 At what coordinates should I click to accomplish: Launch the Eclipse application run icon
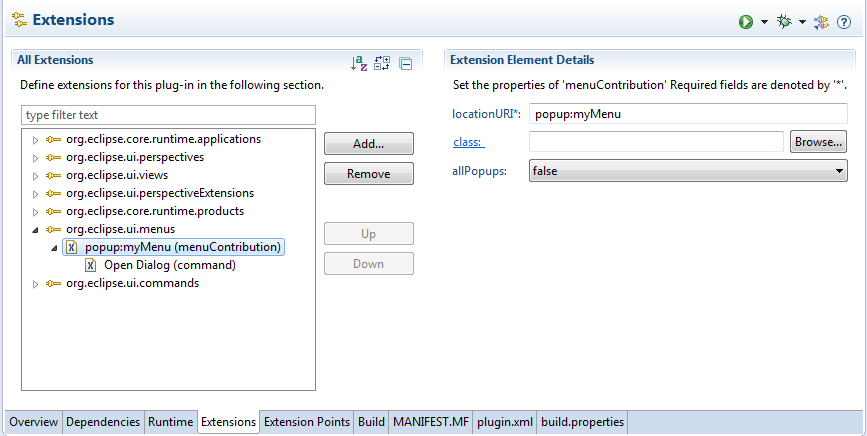[x=746, y=22]
